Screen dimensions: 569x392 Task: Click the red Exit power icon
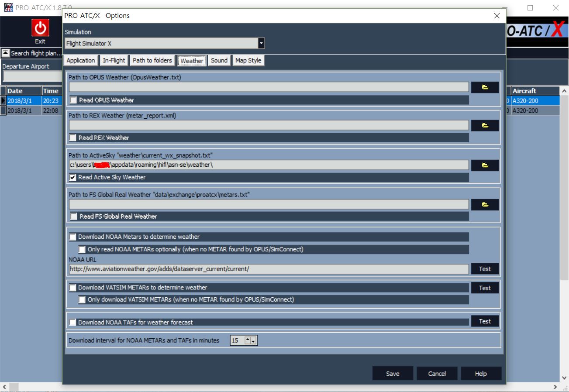pyautogui.click(x=40, y=28)
